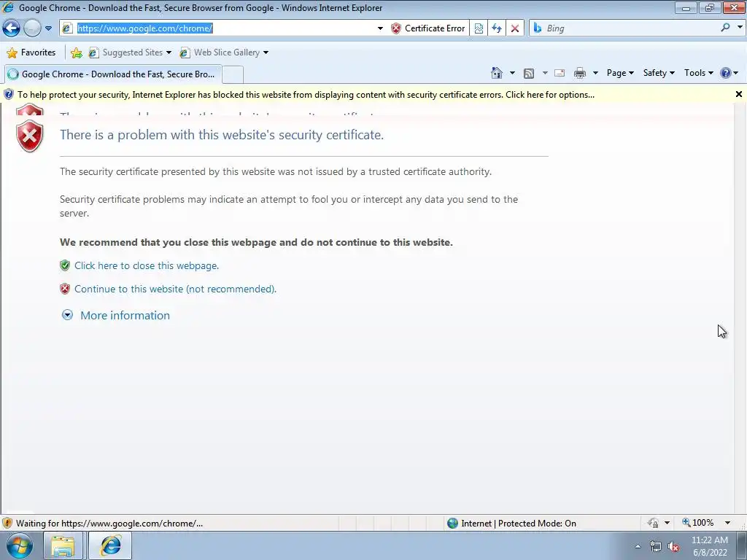The width and height of the screenshot is (747, 560).
Task: Expand the More information section
Action: pos(115,315)
